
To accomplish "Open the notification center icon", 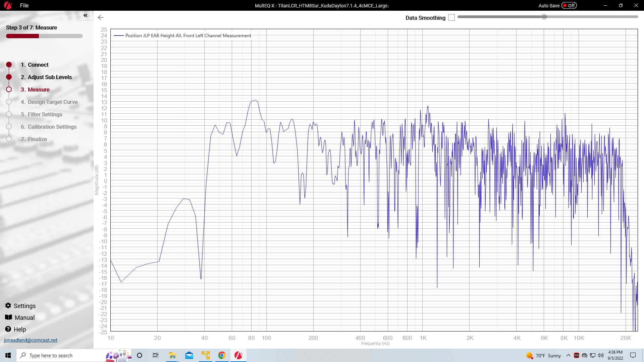I will click(x=633, y=355).
